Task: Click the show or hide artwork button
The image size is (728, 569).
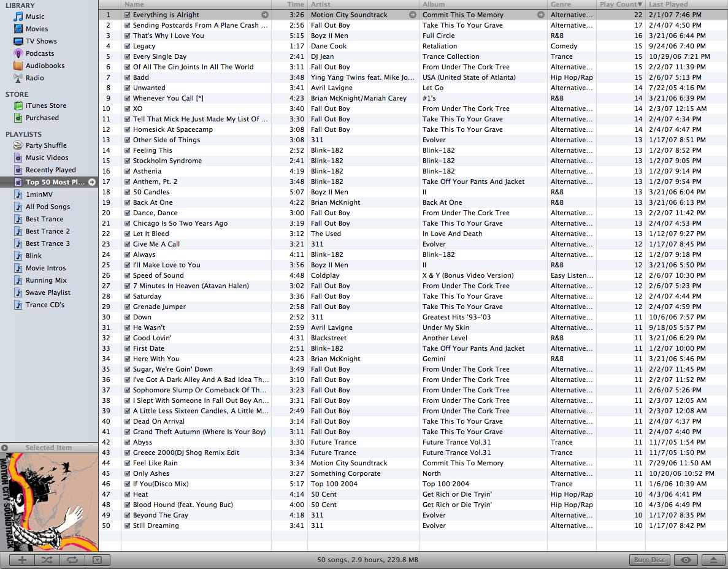Action: point(97,560)
